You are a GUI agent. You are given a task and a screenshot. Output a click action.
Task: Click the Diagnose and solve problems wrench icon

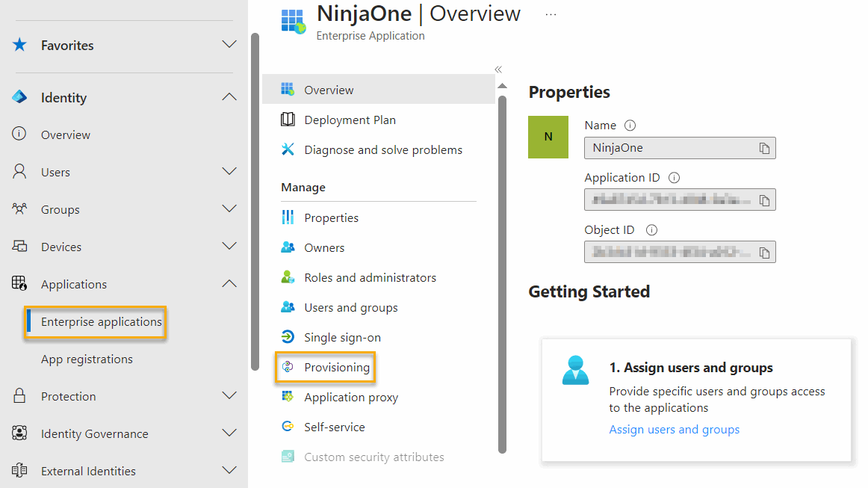[288, 149]
